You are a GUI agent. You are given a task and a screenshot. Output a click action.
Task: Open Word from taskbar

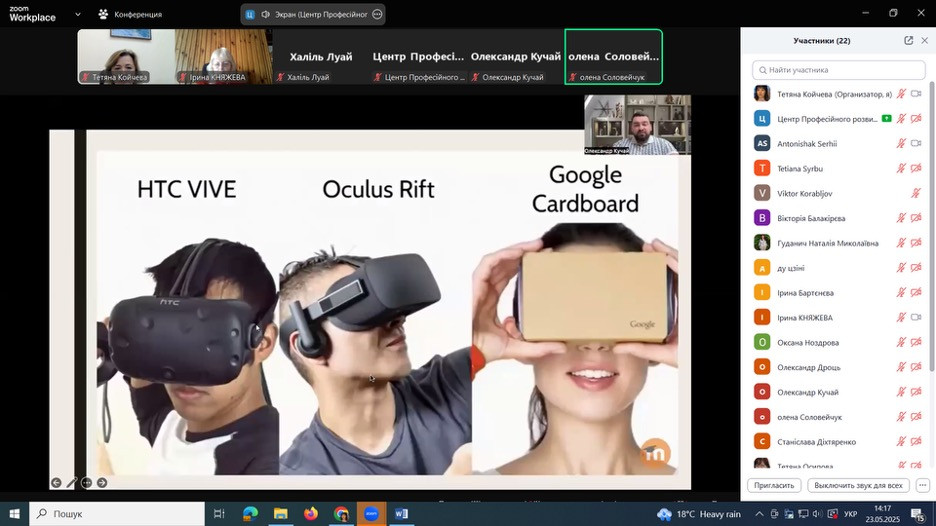point(402,513)
